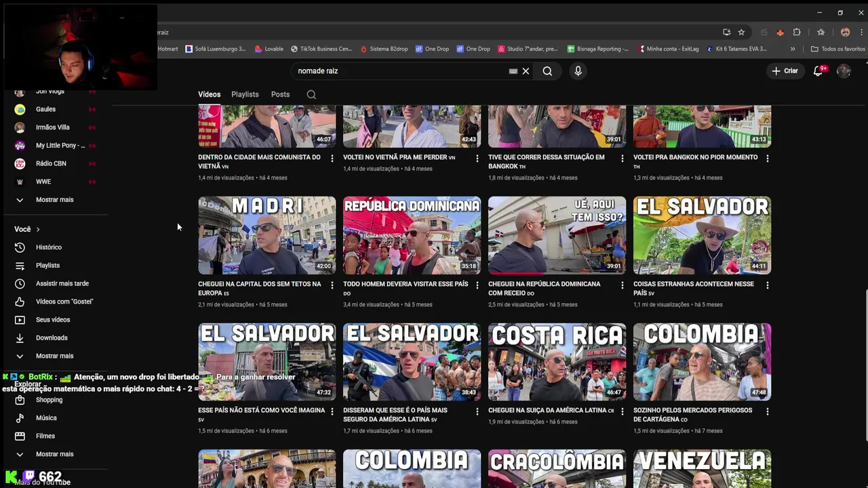Open the browser Extensions puzzle icon
The width and height of the screenshot is (868, 488).
[x=797, y=32]
